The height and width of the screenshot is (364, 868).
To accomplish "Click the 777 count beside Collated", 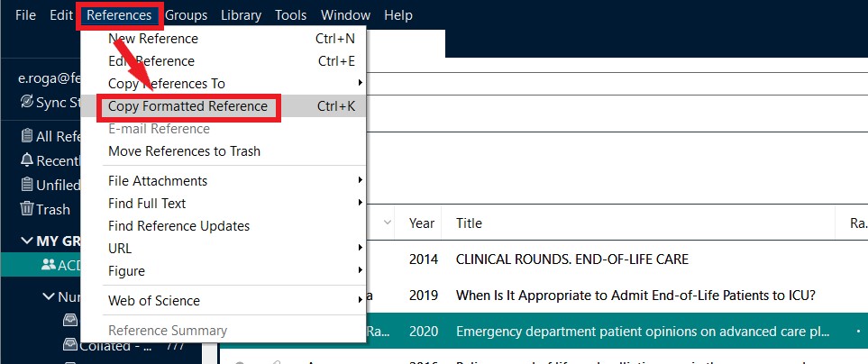I will coord(177,346).
